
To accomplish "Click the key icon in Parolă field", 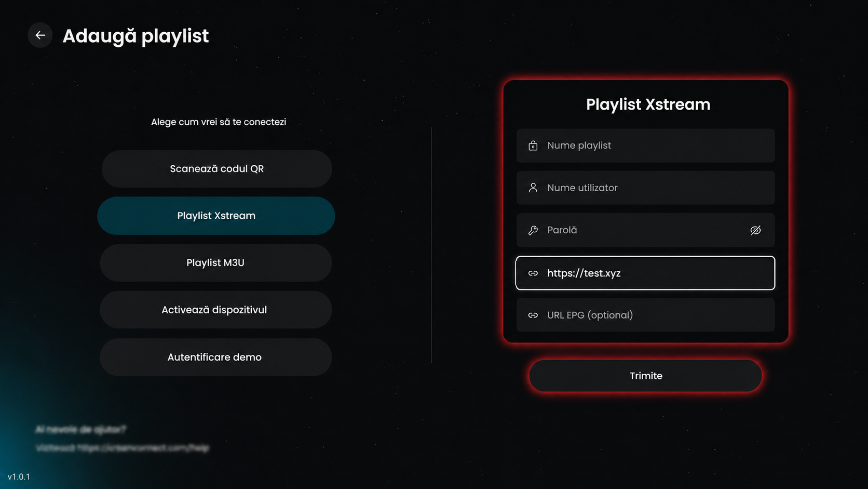I will pos(533,230).
